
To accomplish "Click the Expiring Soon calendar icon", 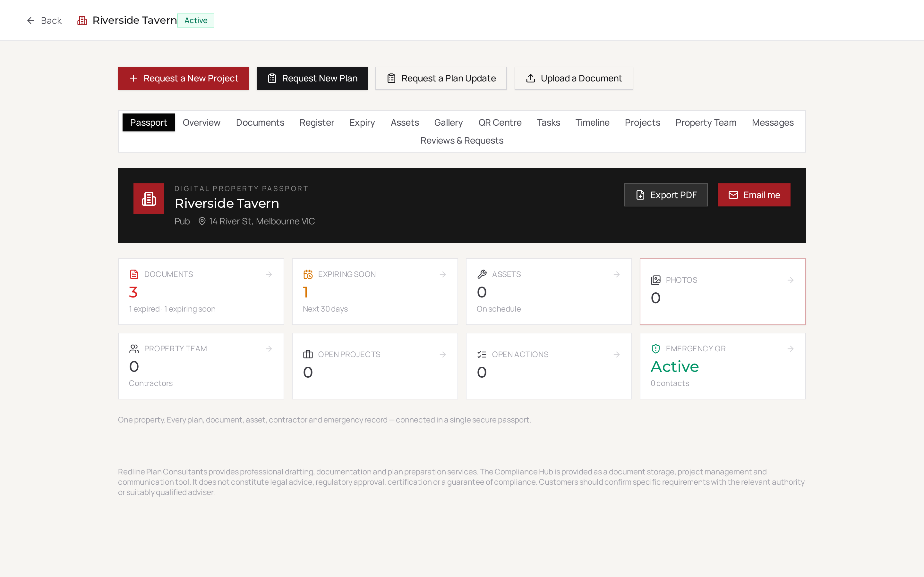I will tap(308, 274).
